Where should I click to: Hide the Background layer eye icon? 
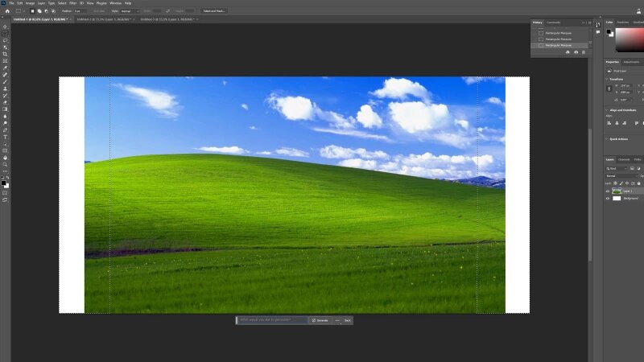608,198
